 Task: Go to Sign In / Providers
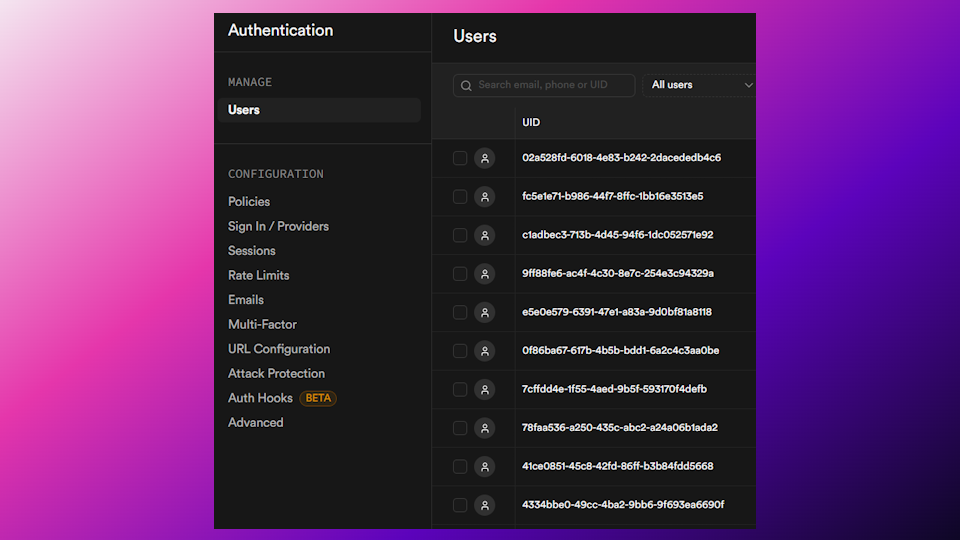(x=278, y=227)
